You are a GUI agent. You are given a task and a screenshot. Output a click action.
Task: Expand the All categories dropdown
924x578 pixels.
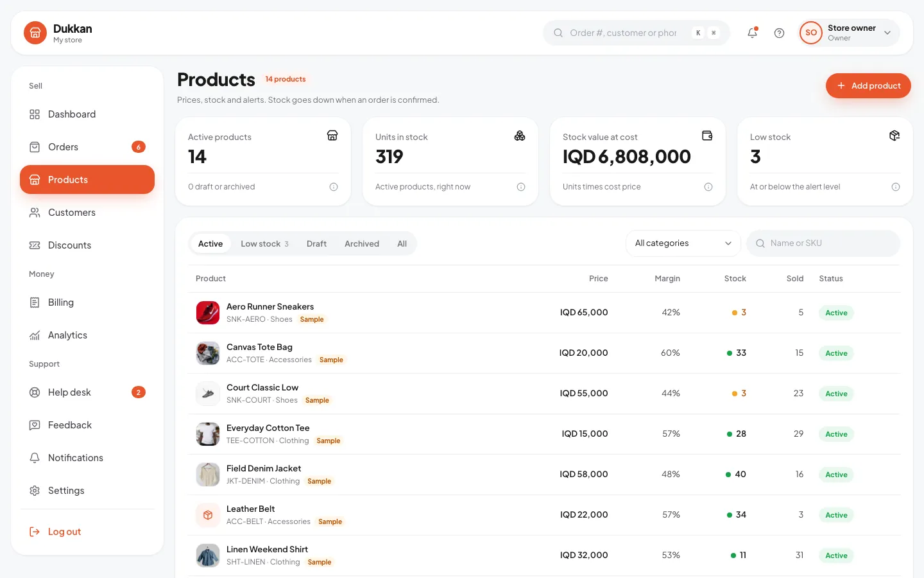pos(683,243)
